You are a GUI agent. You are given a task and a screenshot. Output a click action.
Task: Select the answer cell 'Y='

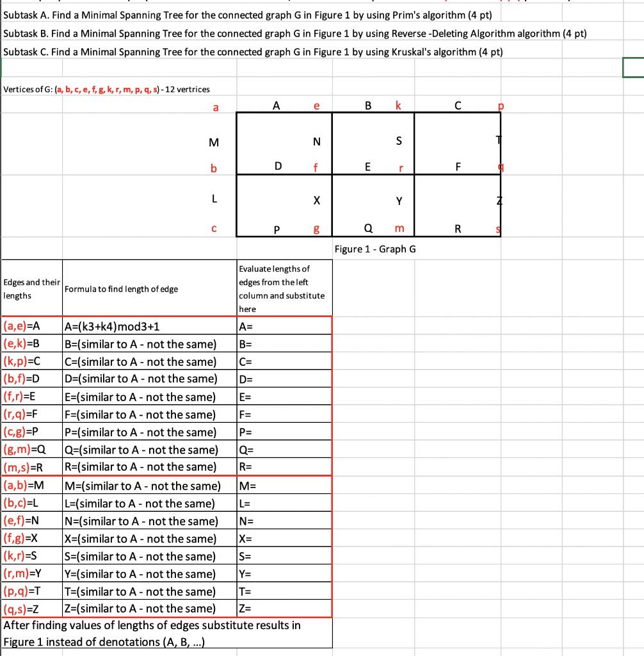pyautogui.click(x=284, y=573)
